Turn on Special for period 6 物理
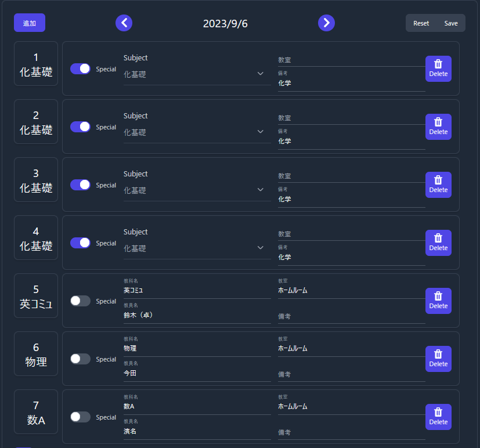480x448 pixels. 80,359
